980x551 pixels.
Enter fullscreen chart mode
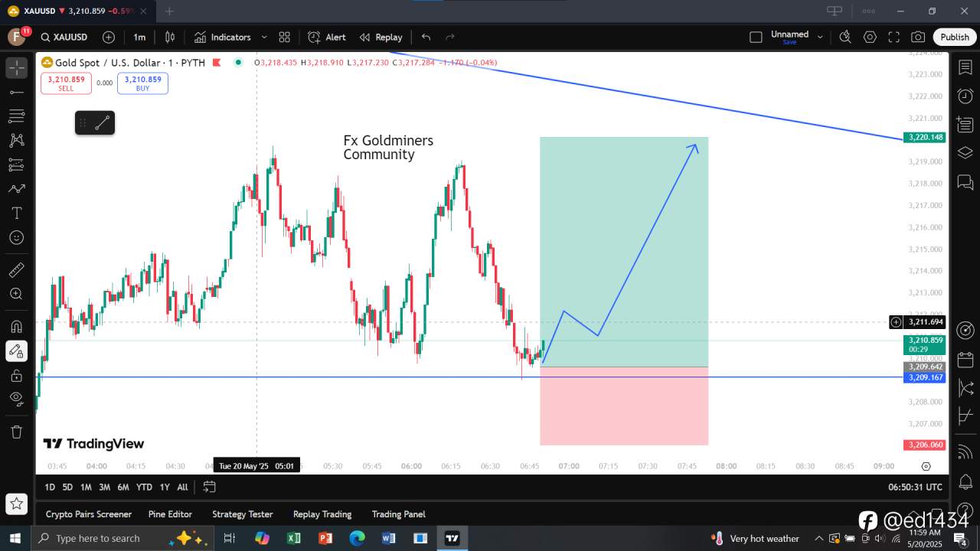[893, 37]
